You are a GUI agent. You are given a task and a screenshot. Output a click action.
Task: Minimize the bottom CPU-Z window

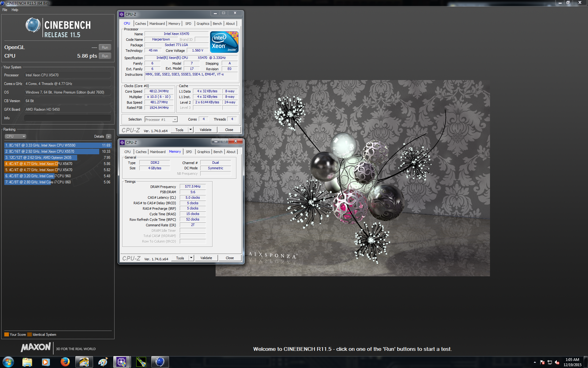[216, 141]
